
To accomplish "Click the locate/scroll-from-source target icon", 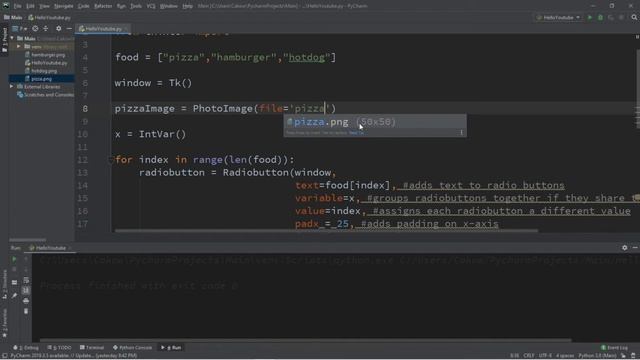I will coord(36,29).
